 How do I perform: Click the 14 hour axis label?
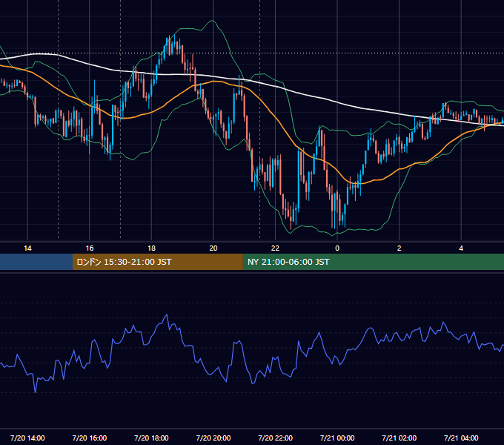[27, 248]
